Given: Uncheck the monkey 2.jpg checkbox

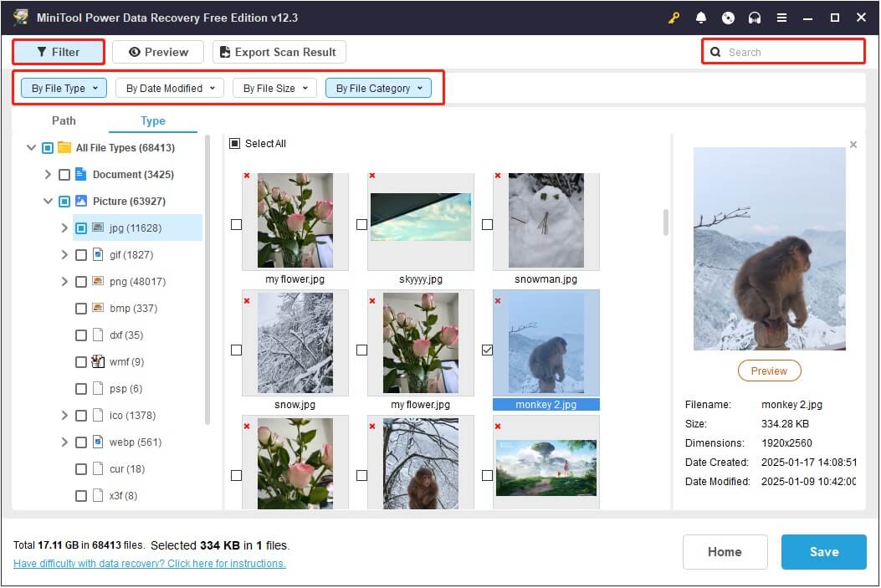Looking at the screenshot, I should click(487, 350).
